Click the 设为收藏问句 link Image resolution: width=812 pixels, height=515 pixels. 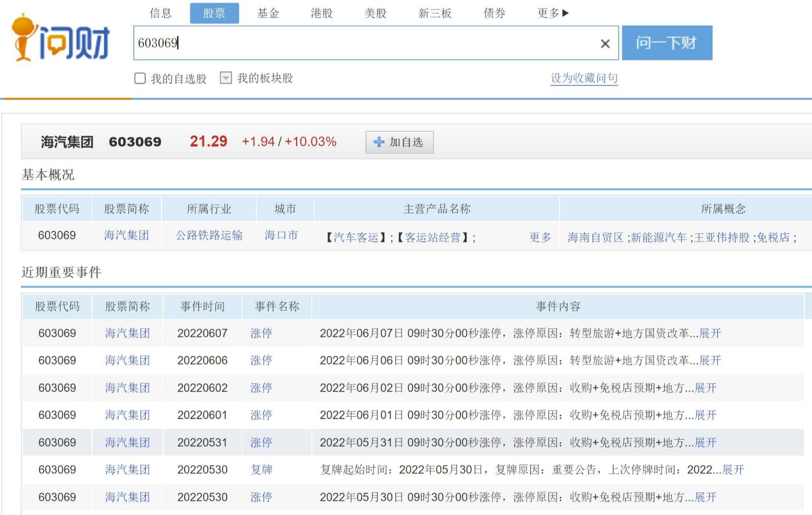[584, 78]
